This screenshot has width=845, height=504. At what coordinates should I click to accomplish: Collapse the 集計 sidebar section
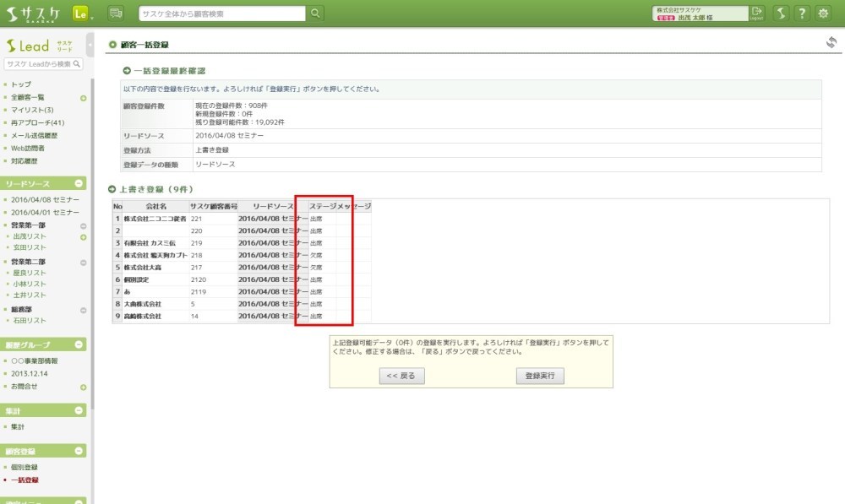(79, 410)
